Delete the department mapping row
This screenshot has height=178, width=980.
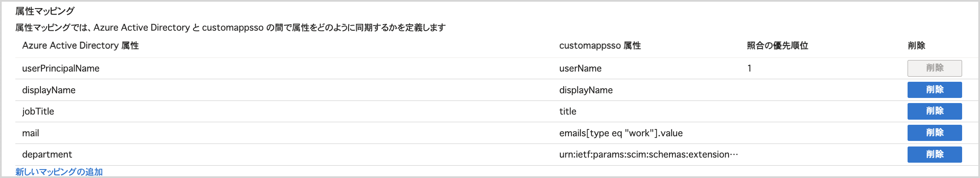pos(934,155)
